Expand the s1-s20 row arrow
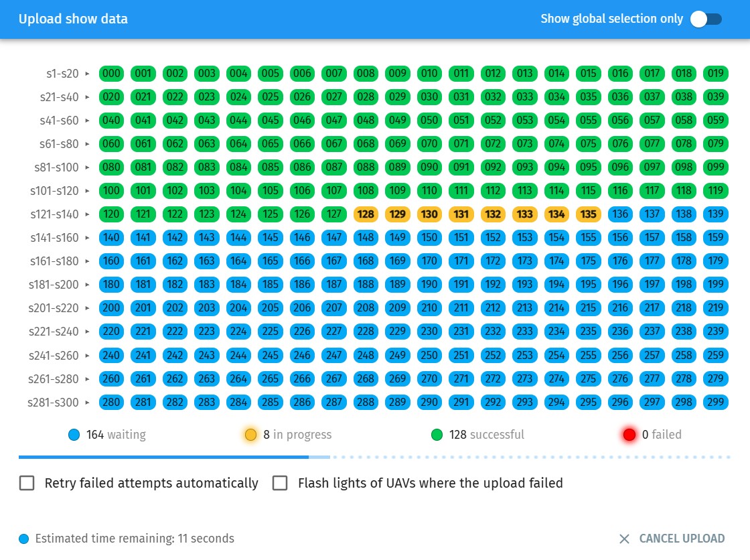 click(87, 74)
